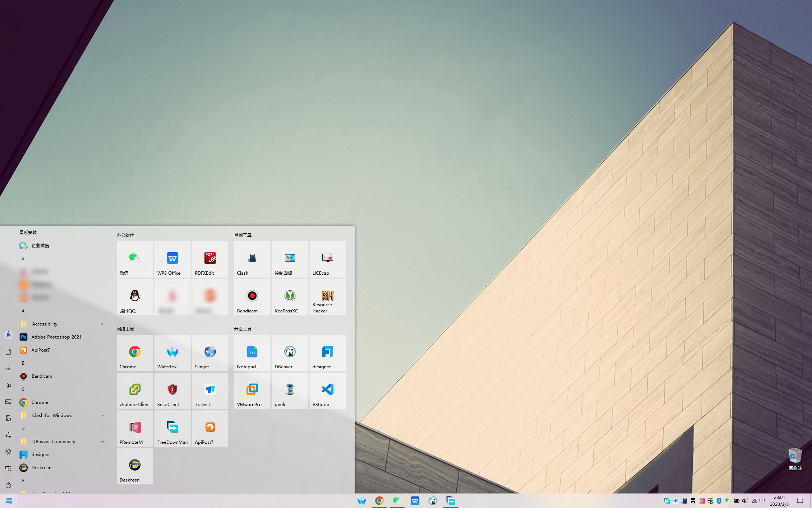Launch the ApiPost7 tile in 网络工具 group

point(210,429)
